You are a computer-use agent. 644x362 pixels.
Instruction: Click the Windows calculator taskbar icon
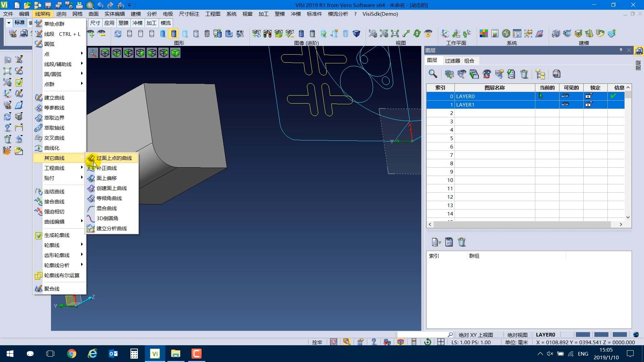click(134, 354)
